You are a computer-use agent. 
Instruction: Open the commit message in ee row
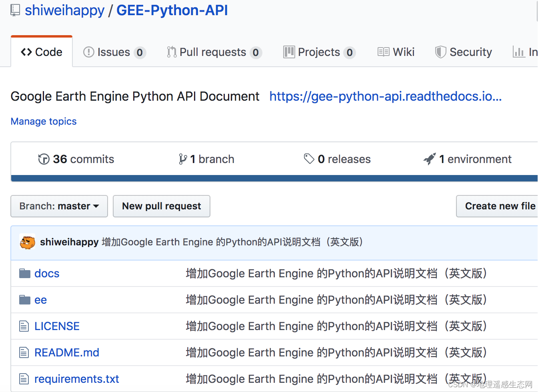(336, 300)
